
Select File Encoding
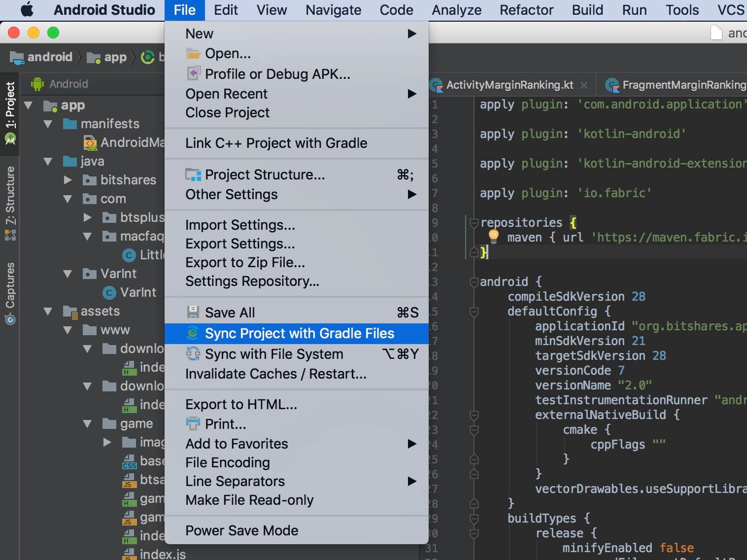click(297, 462)
